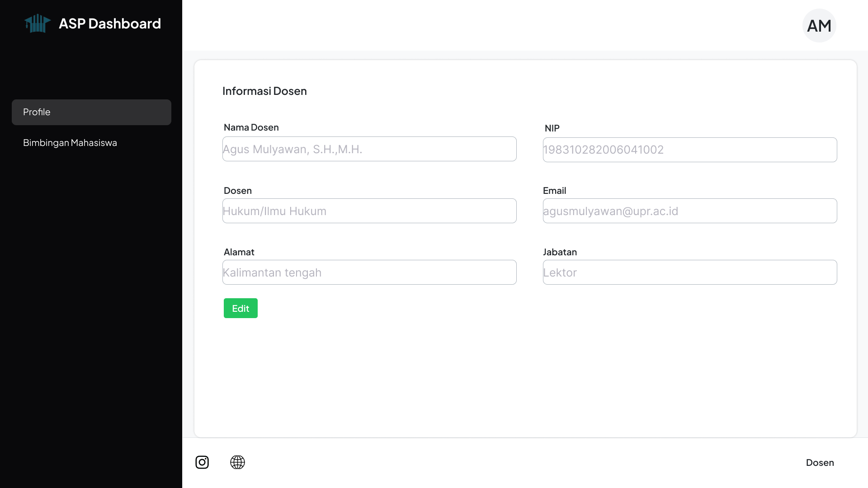868x488 pixels.
Task: Open the Instagram icon link
Action: click(x=202, y=462)
